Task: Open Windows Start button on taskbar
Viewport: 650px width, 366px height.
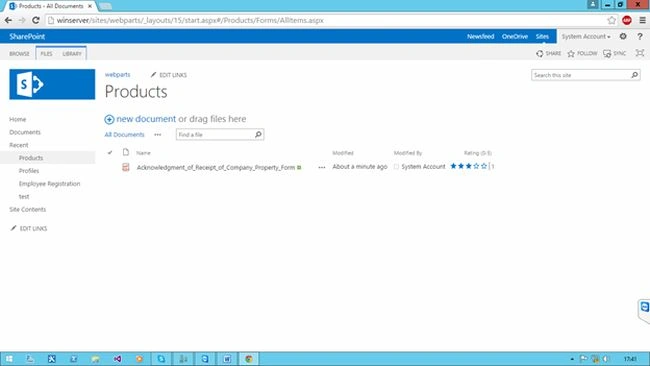Action: pyautogui.click(x=9, y=359)
